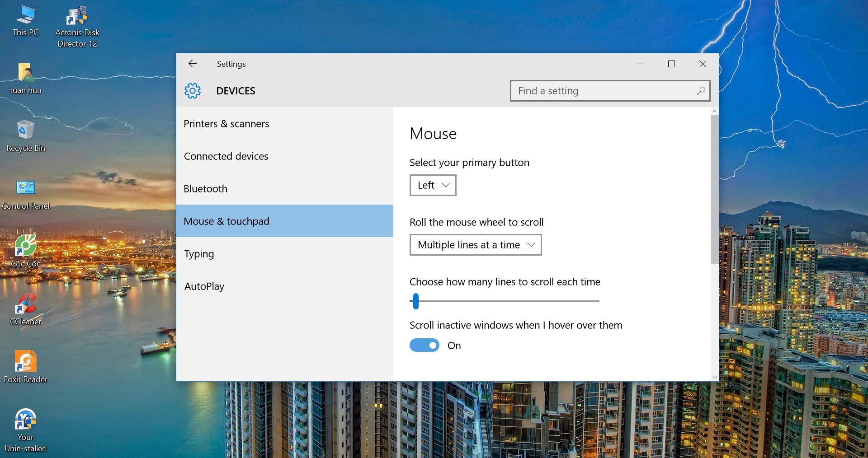Click the Devices gear icon
Screen dimensions: 868x458
pyautogui.click(x=193, y=91)
